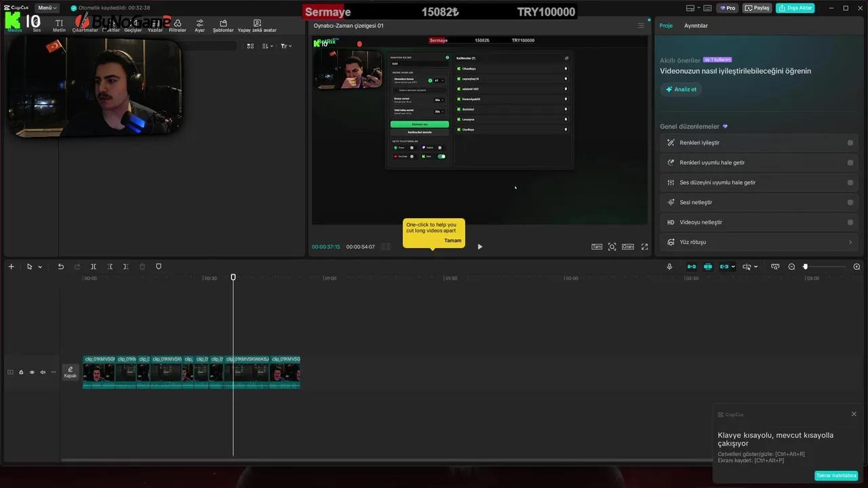This screenshot has width=868, height=488.
Task: Click Tekrar hatırlatma button
Action: (x=836, y=476)
